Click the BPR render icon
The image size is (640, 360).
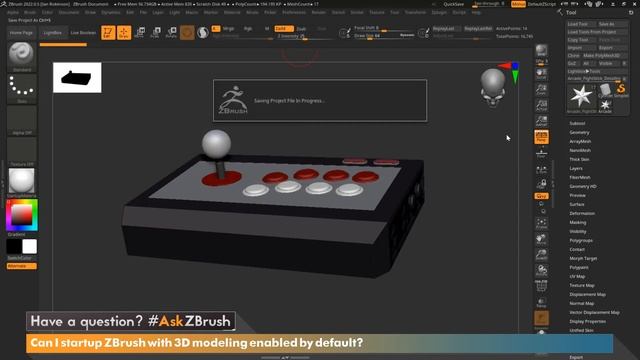tap(541, 51)
